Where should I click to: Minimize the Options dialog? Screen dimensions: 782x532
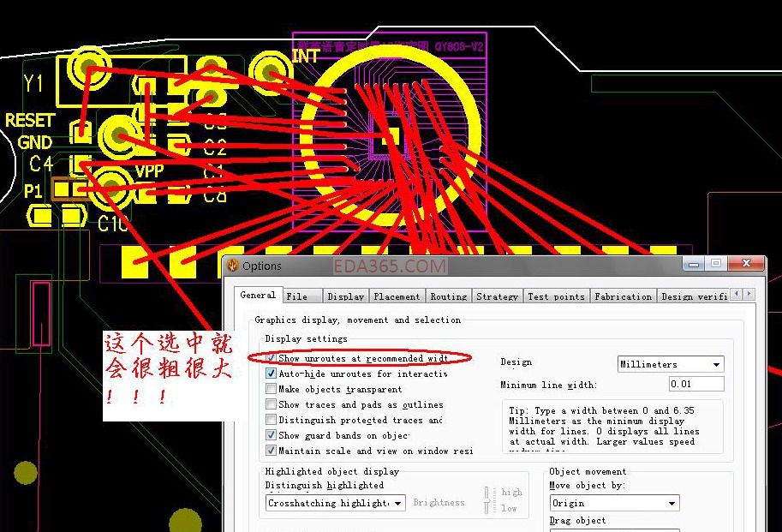[x=694, y=263]
